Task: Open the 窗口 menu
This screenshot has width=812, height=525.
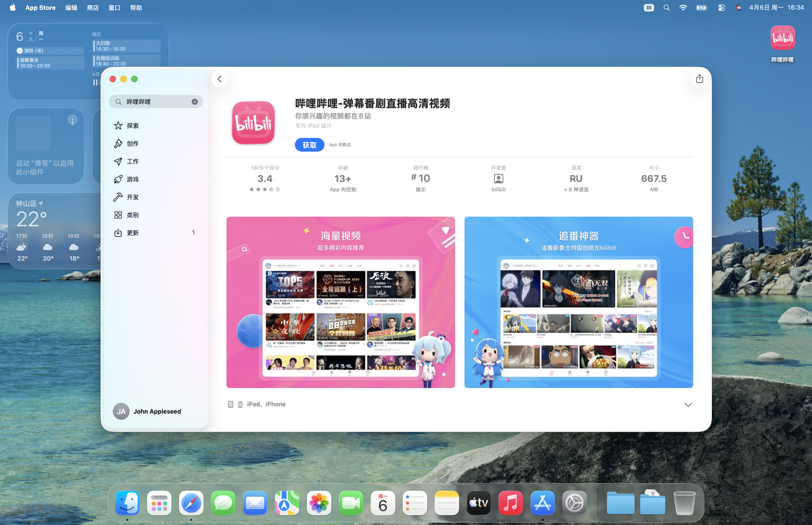Action: (114, 7)
